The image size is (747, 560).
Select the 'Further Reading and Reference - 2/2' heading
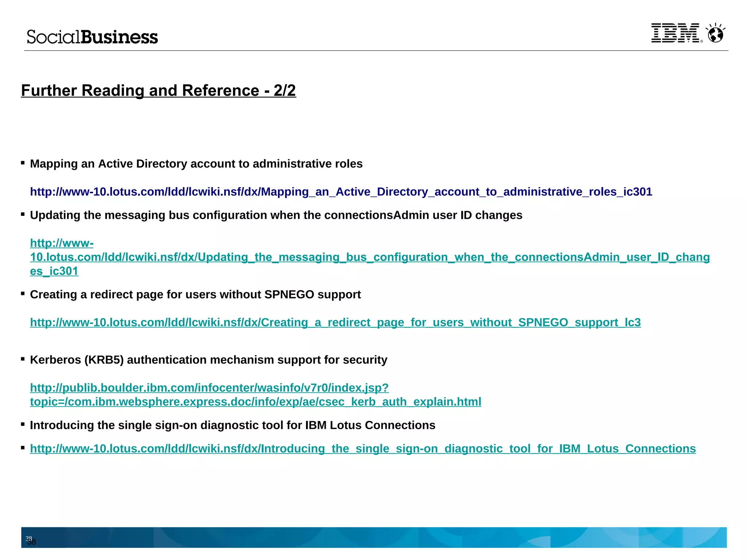click(x=158, y=90)
